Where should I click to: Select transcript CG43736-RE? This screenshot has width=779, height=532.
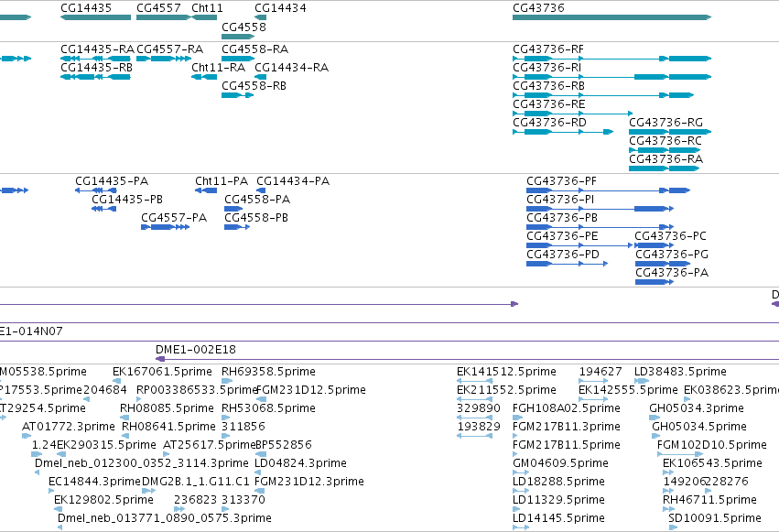click(573, 114)
